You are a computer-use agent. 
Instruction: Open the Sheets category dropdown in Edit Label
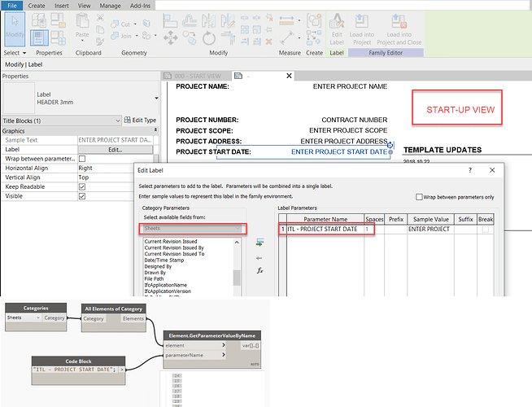(x=192, y=229)
